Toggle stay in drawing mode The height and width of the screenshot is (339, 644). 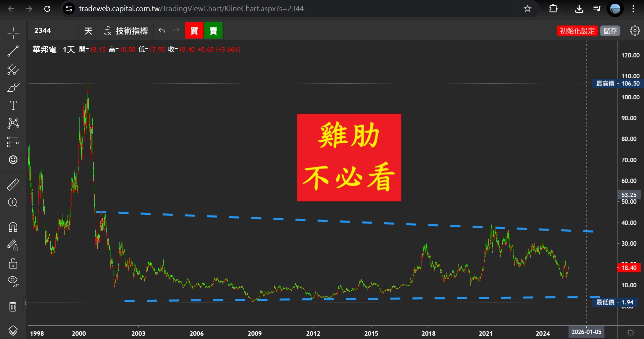13,245
